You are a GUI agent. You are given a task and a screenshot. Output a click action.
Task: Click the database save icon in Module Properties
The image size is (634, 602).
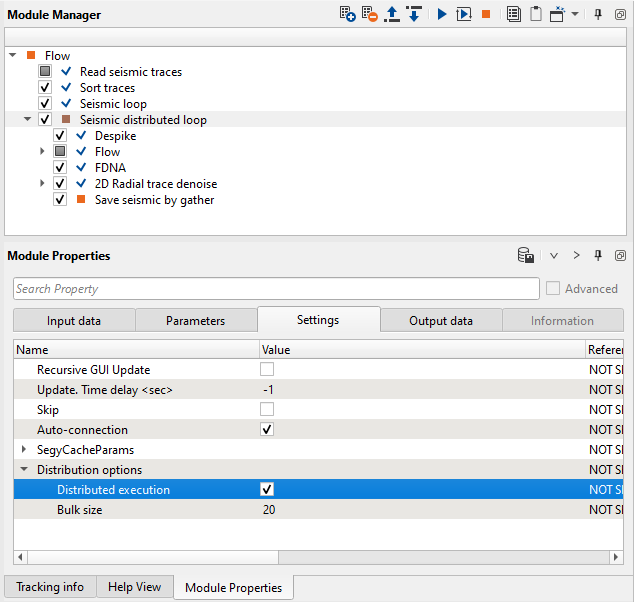(x=525, y=256)
